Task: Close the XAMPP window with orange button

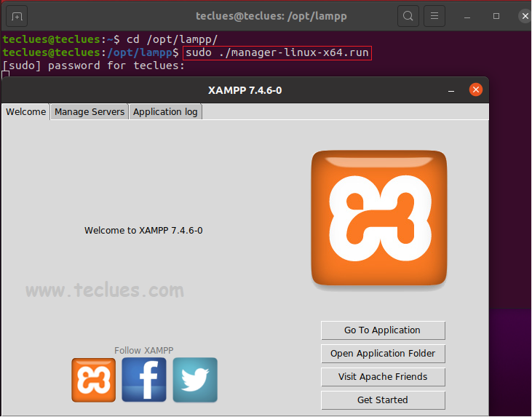Action: [476, 90]
